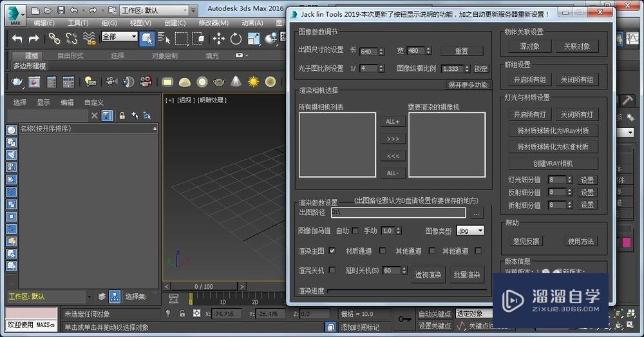Click the light lister bulb icon
The height and width of the screenshot is (337, 644).
click(90, 82)
